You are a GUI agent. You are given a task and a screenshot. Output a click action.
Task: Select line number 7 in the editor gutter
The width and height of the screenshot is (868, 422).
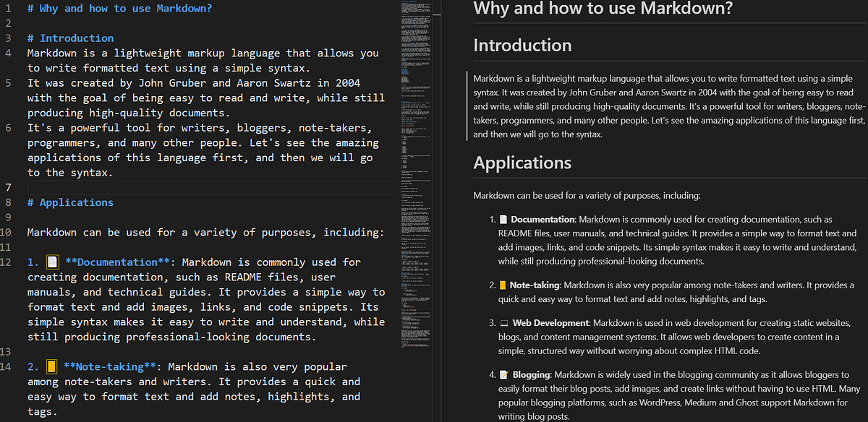pyautogui.click(x=7, y=187)
